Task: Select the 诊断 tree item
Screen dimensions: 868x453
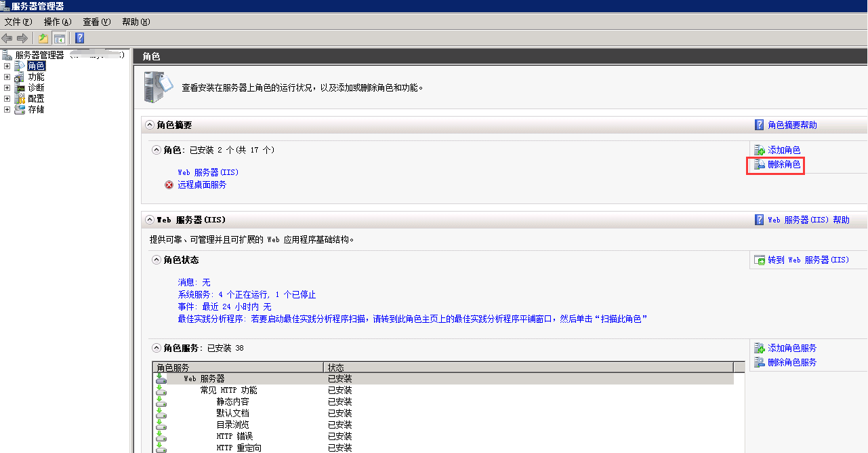Action: tap(36, 87)
